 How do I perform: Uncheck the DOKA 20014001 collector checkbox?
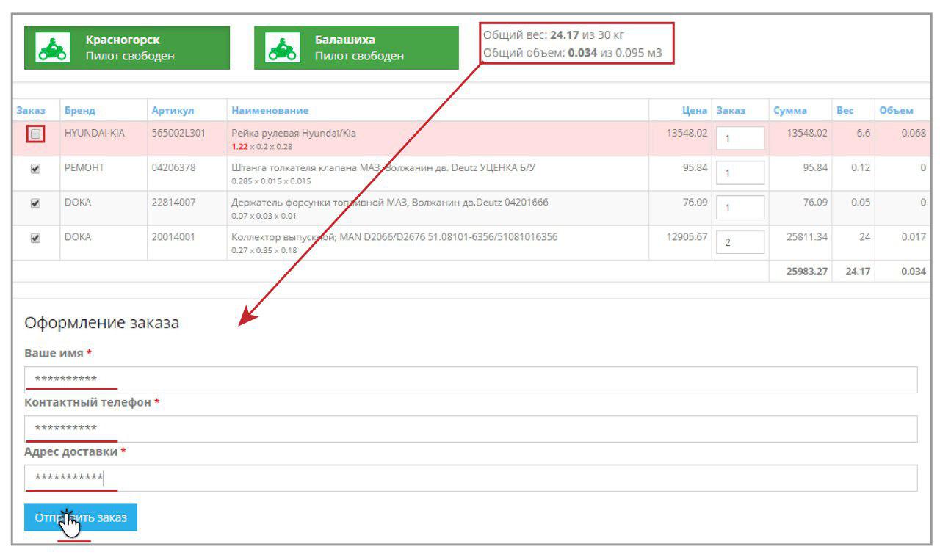click(x=35, y=238)
